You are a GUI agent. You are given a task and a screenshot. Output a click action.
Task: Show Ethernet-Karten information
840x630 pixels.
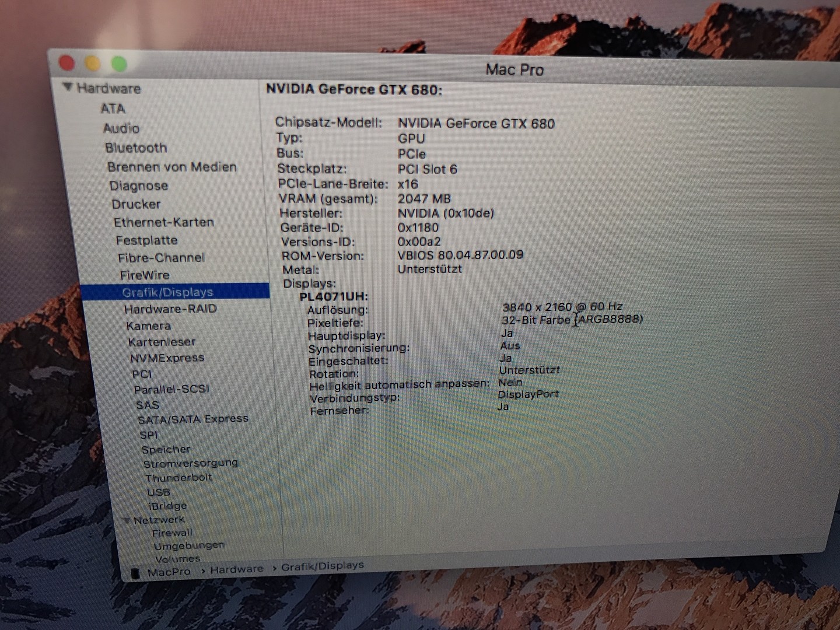pos(164,222)
